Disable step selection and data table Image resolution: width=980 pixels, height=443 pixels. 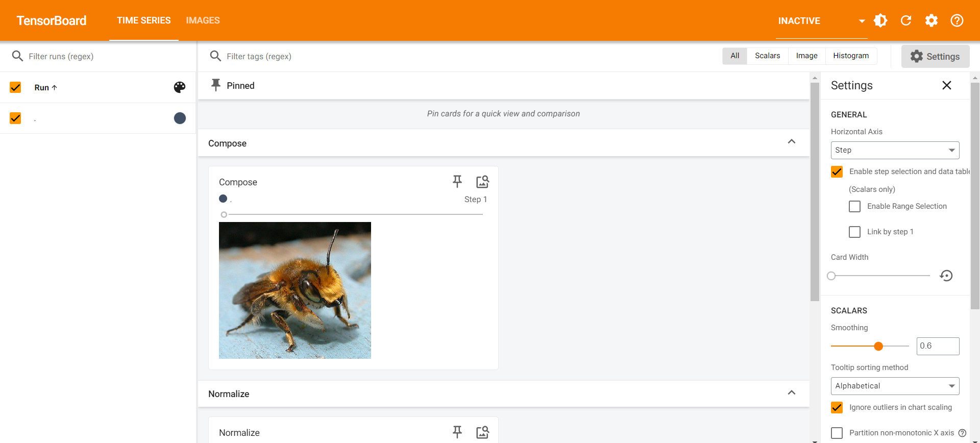tap(837, 171)
